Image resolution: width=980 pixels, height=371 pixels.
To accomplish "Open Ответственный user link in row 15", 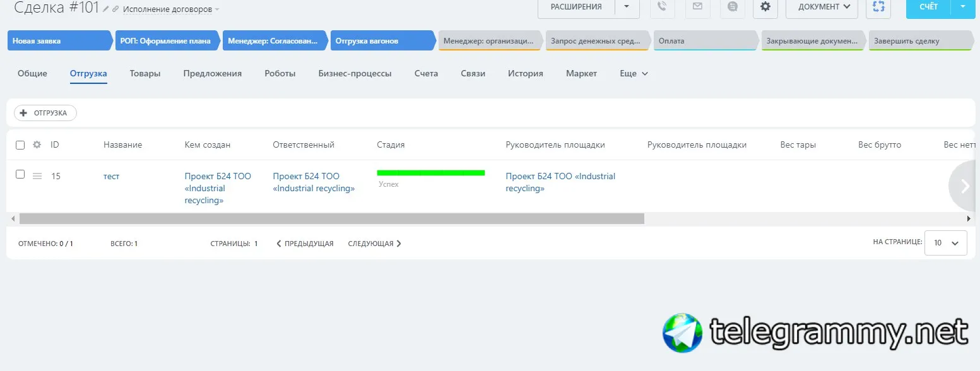I will pyautogui.click(x=314, y=182).
